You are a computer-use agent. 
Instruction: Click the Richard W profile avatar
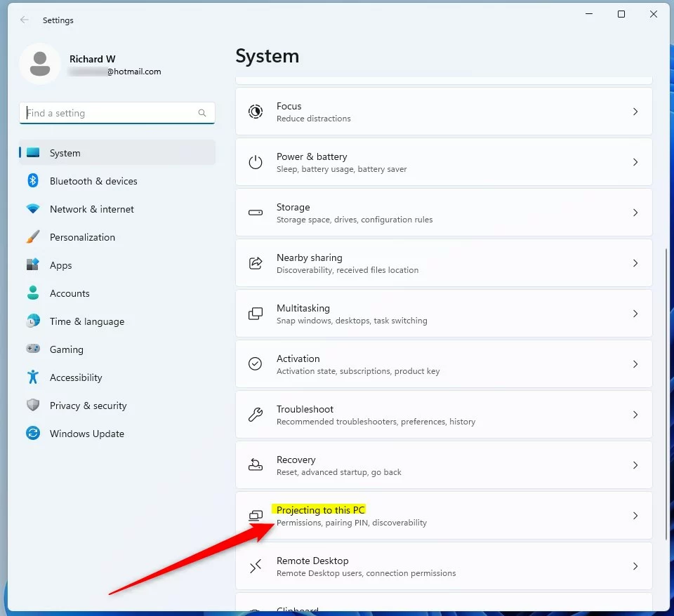click(40, 64)
